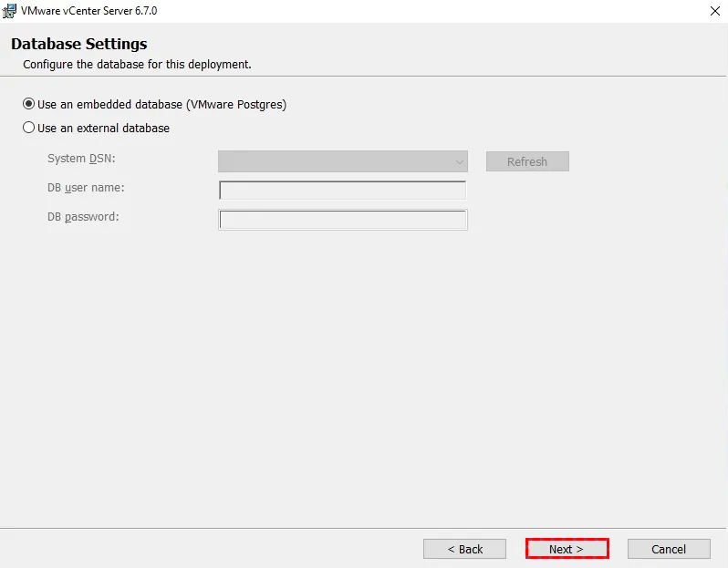The height and width of the screenshot is (568, 728).
Task: Click the 'Configure the database for this deployment' text
Action: click(x=137, y=64)
